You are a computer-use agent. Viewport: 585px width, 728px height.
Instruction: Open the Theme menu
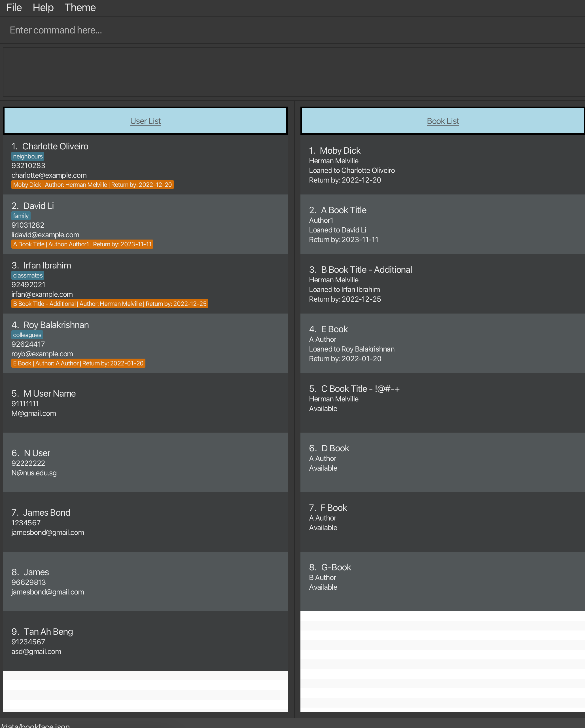click(80, 7)
